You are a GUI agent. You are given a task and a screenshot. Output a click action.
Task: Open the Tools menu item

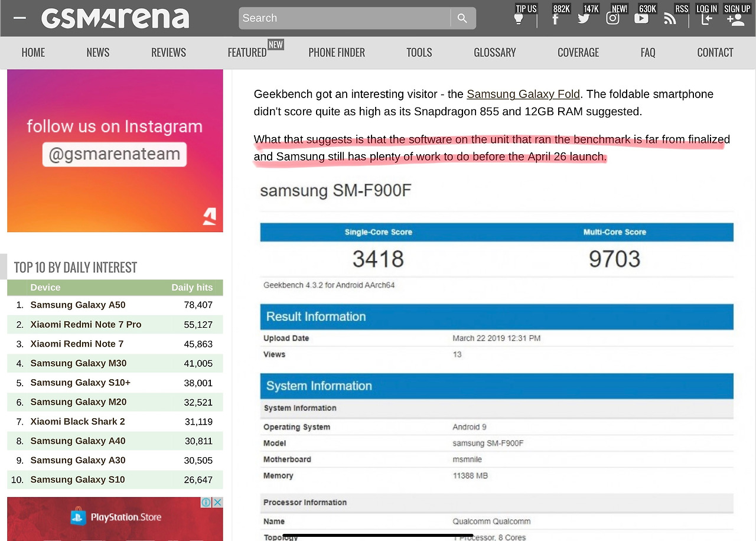pyautogui.click(x=419, y=53)
